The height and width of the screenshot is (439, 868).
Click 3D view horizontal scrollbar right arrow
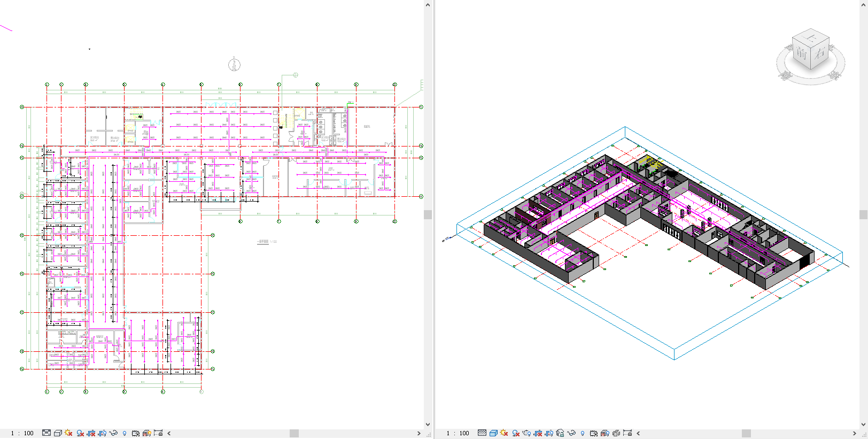[855, 433]
